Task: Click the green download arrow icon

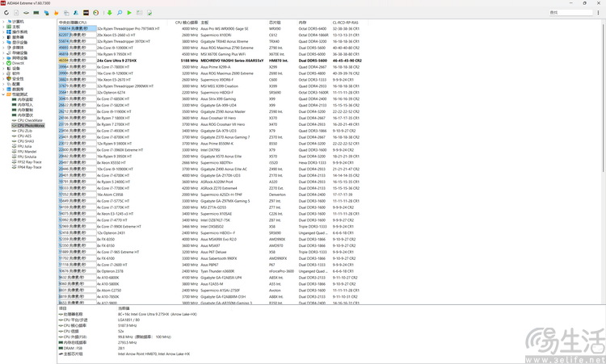Action: [x=110, y=13]
